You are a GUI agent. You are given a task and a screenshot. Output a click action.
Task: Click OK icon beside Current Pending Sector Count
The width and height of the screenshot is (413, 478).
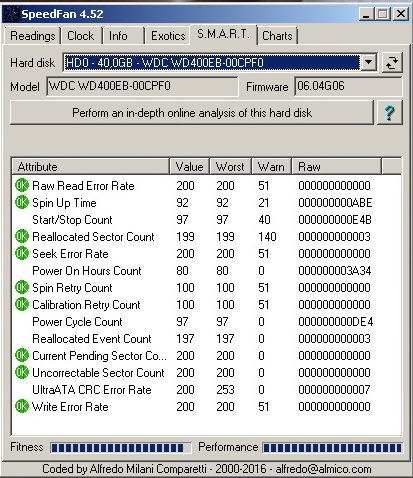(x=22, y=355)
